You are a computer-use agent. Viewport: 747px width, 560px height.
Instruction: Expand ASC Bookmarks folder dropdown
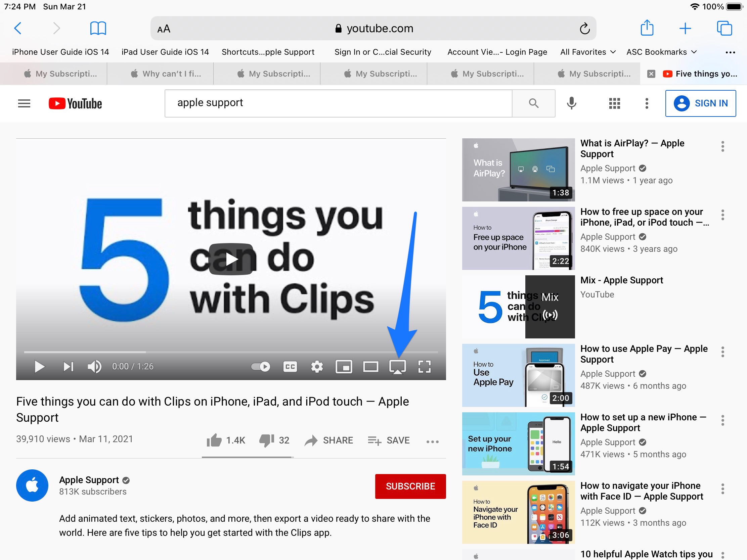[662, 52]
